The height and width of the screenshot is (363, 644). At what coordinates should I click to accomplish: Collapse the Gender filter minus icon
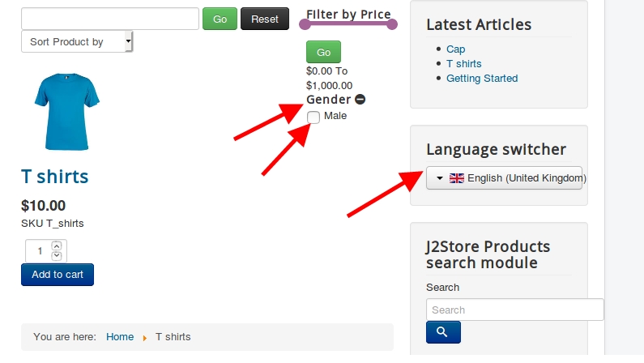coord(360,100)
